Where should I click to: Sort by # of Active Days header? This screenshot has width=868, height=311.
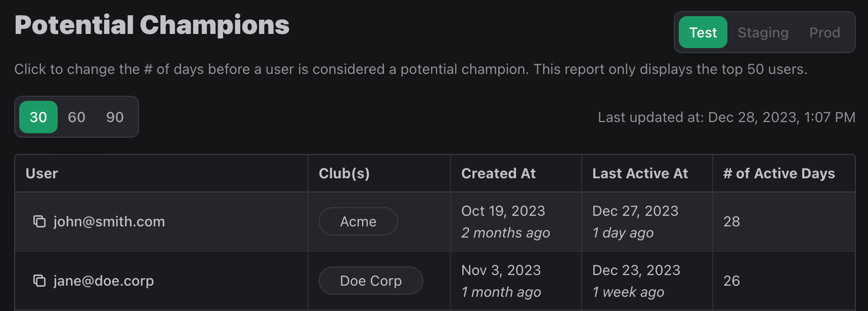point(779,173)
